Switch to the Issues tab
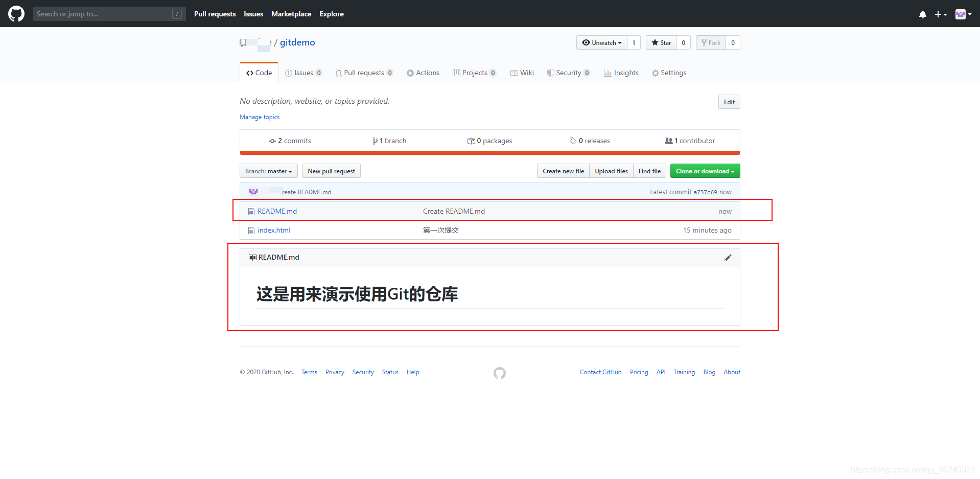The image size is (980, 479). pos(304,73)
